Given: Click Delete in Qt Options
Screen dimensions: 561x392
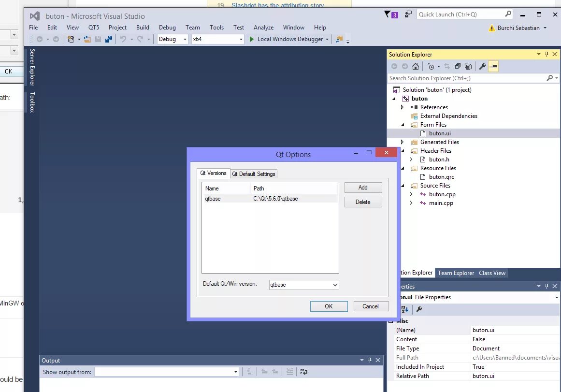Looking at the screenshot, I should pos(363,202).
